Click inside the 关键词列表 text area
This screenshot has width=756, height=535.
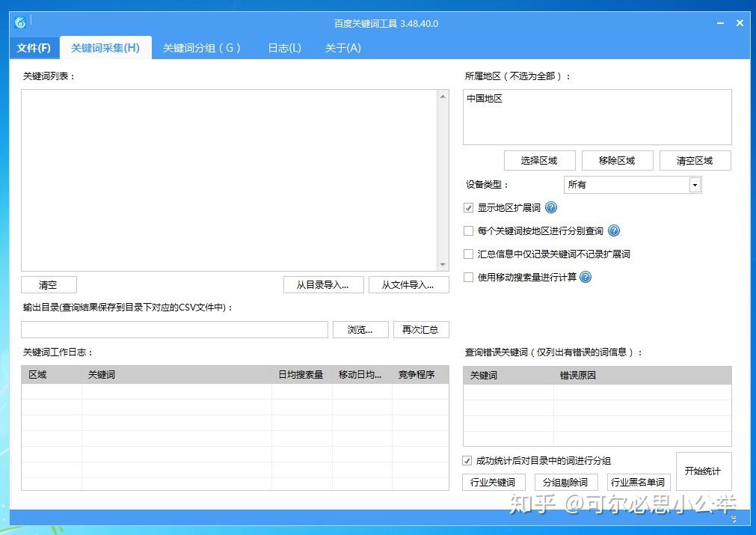(230, 180)
